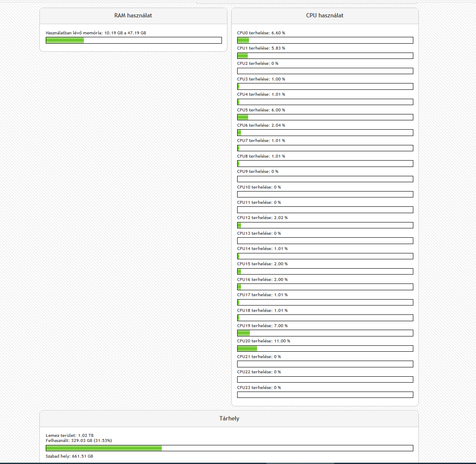The height and width of the screenshot is (464, 476).
Task: Click the CPU14 terhelése: 1.01 % label
Action: pos(262,248)
